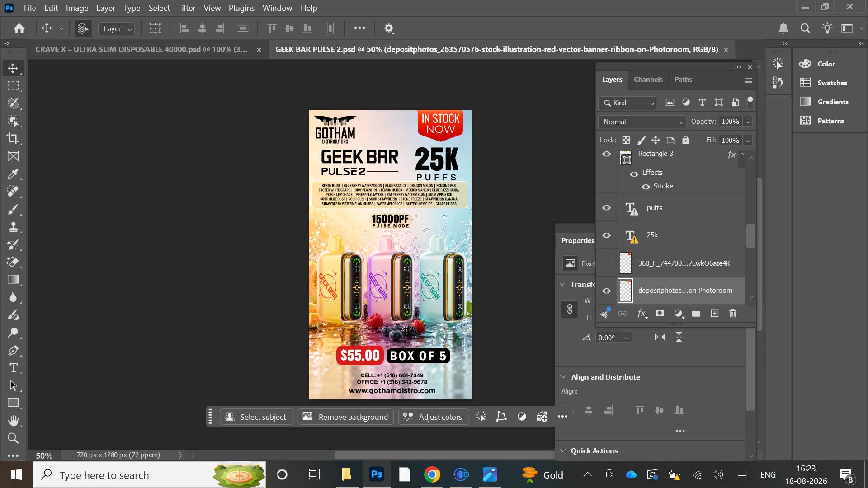Activate the Hand tool
Image resolution: width=868 pixels, height=488 pixels.
(13, 421)
